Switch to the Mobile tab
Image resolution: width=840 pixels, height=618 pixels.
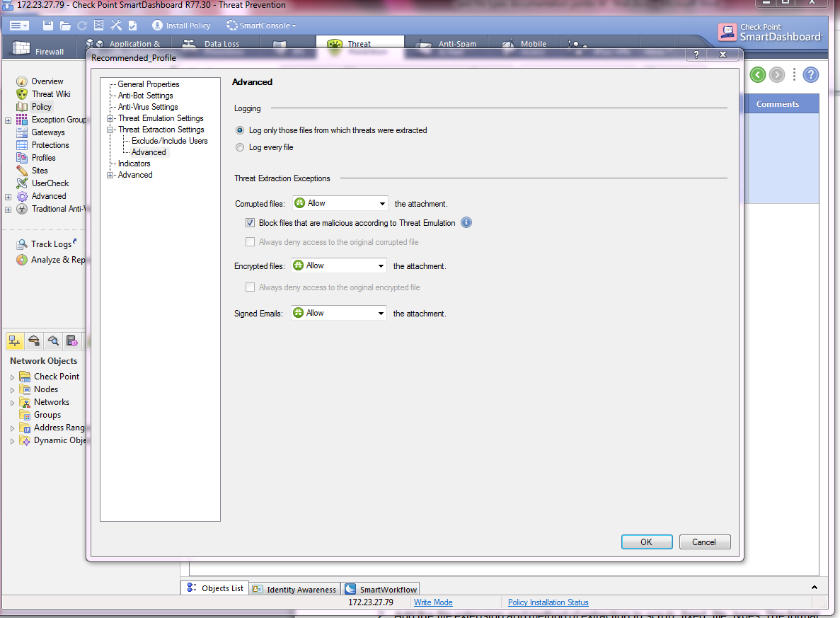coord(525,43)
